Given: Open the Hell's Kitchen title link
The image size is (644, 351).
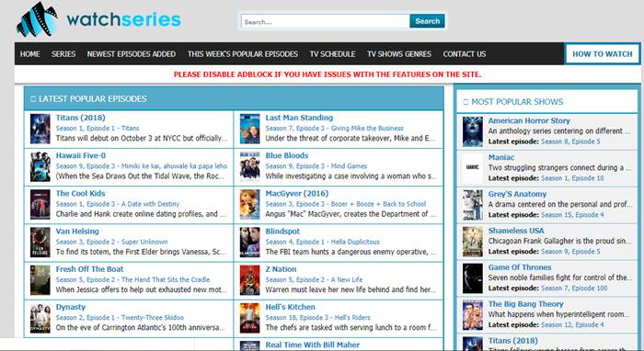Looking at the screenshot, I should pyautogui.click(x=291, y=307).
